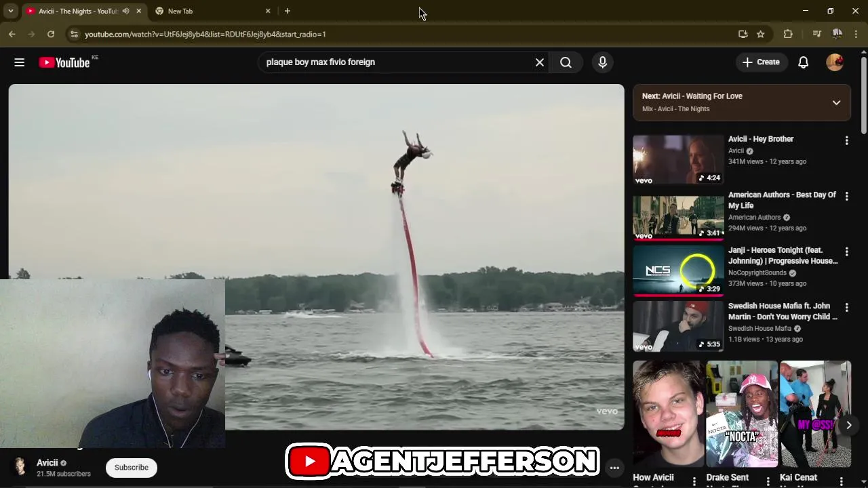This screenshot has width=868, height=488.
Task: Click the '341M views · 12 years ago' text
Action: point(767,162)
